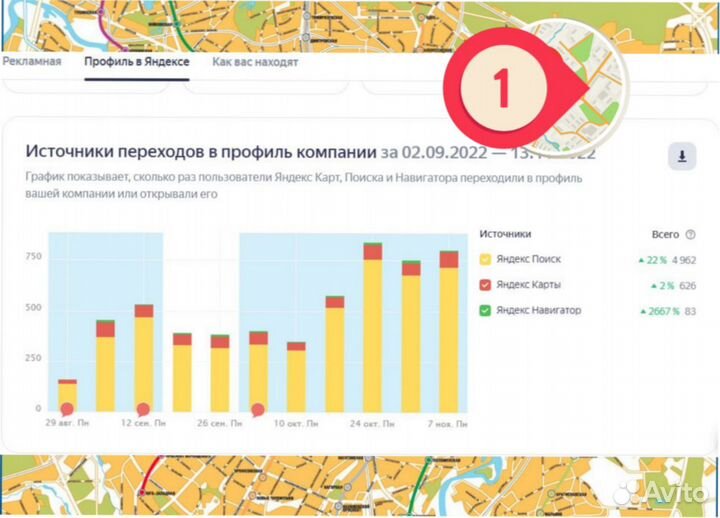
Task: Toggle the Яндекс Карты checkbox
Action: [x=485, y=285]
